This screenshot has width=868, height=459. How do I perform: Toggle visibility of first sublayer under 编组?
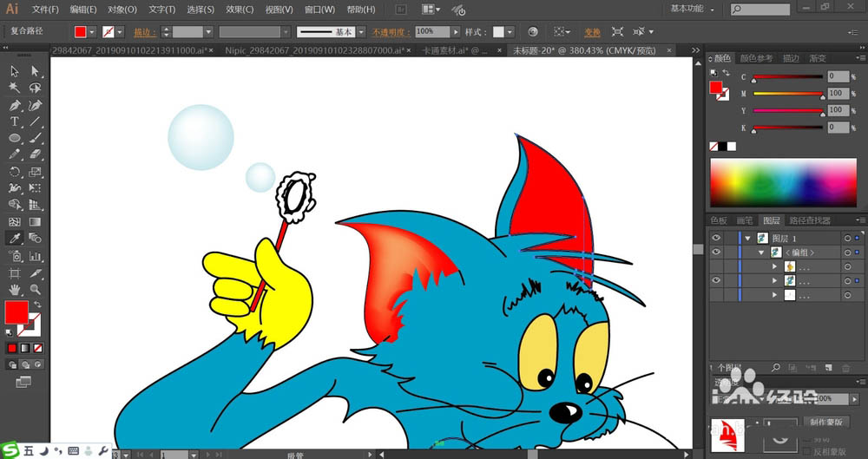tap(716, 267)
